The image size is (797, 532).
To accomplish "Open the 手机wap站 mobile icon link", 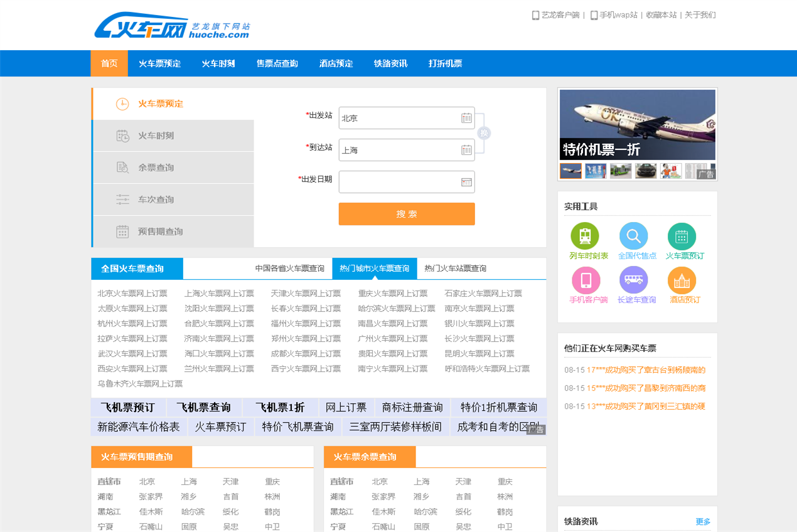I will [x=594, y=15].
